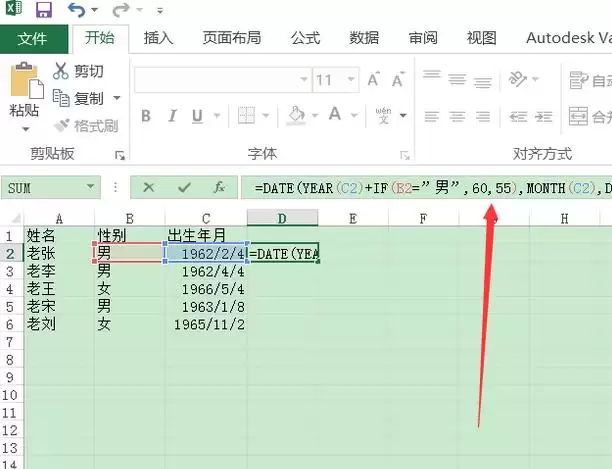Click the 剪切 cut button
This screenshot has height=469, width=612.
point(78,71)
